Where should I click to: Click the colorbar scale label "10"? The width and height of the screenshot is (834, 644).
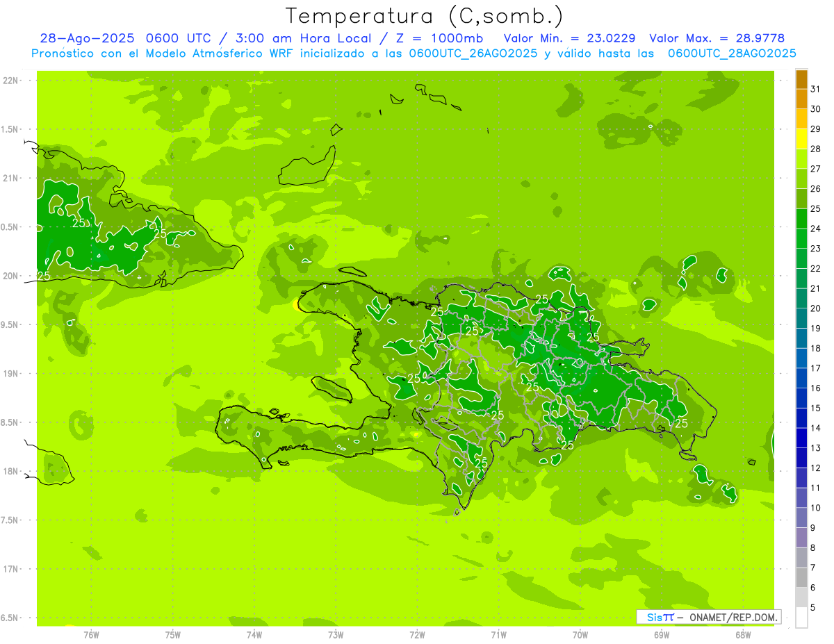click(815, 508)
